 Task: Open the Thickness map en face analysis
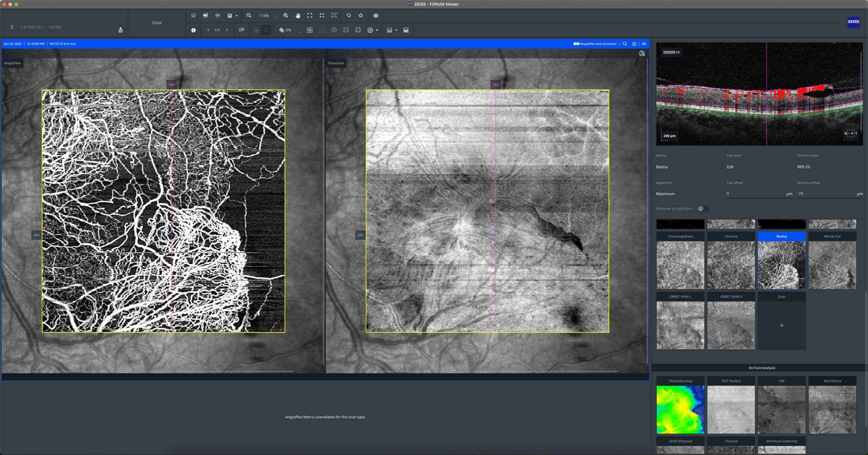coord(680,405)
